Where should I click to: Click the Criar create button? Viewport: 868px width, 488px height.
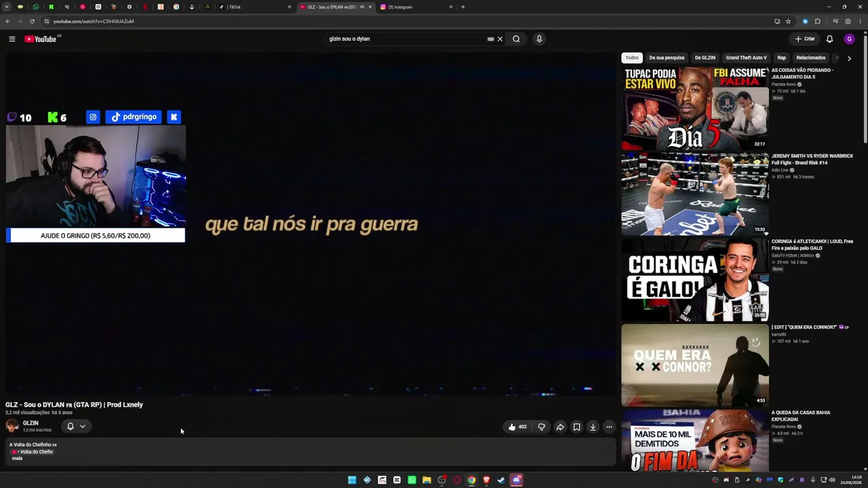click(x=805, y=39)
